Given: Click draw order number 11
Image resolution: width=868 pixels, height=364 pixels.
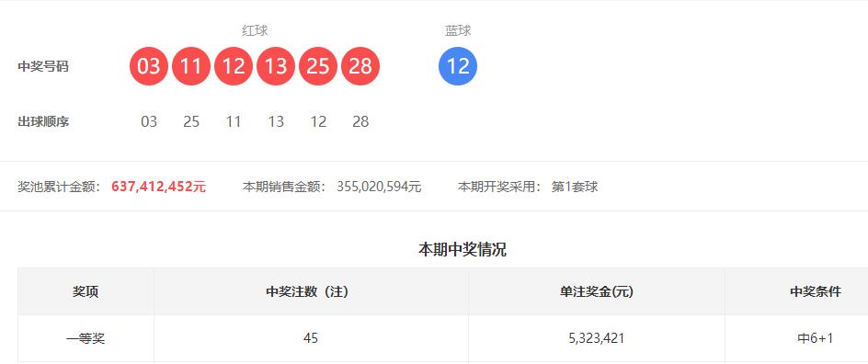Looking at the screenshot, I should (234, 121).
